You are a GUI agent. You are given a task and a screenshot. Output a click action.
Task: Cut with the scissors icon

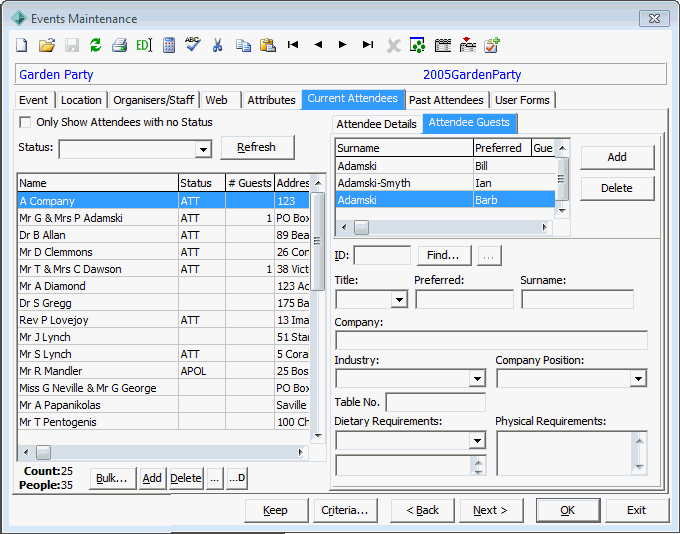coord(217,45)
